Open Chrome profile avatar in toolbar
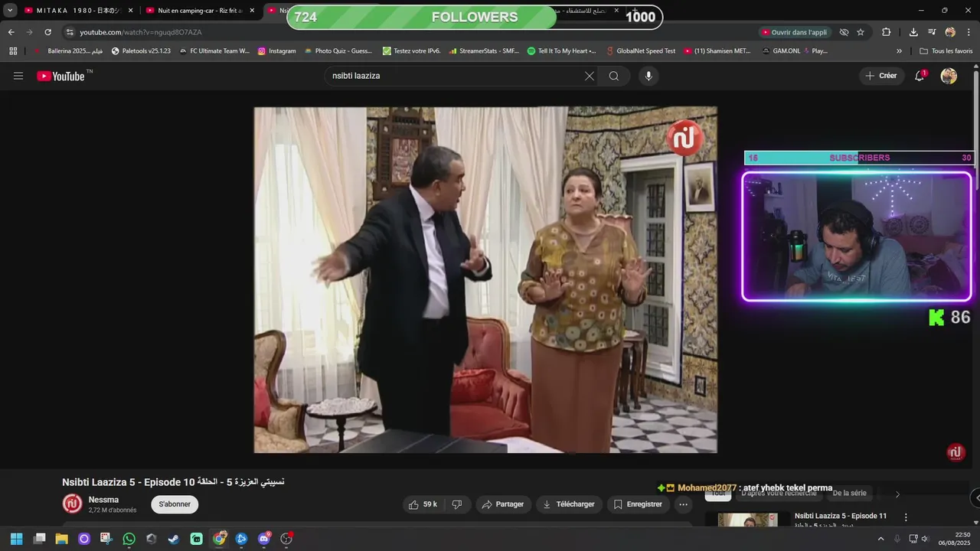The height and width of the screenshot is (551, 980). coord(950,32)
